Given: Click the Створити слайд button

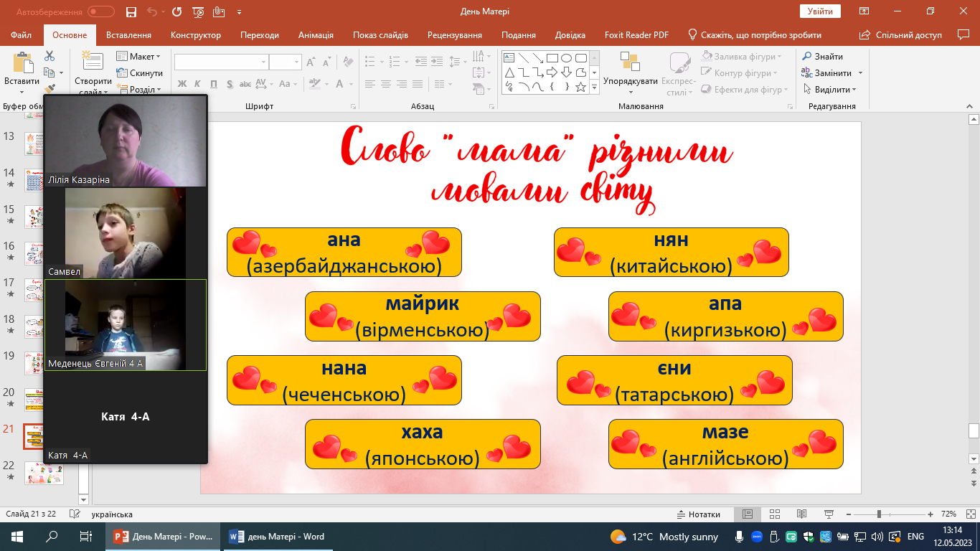Looking at the screenshot, I should pos(93,72).
